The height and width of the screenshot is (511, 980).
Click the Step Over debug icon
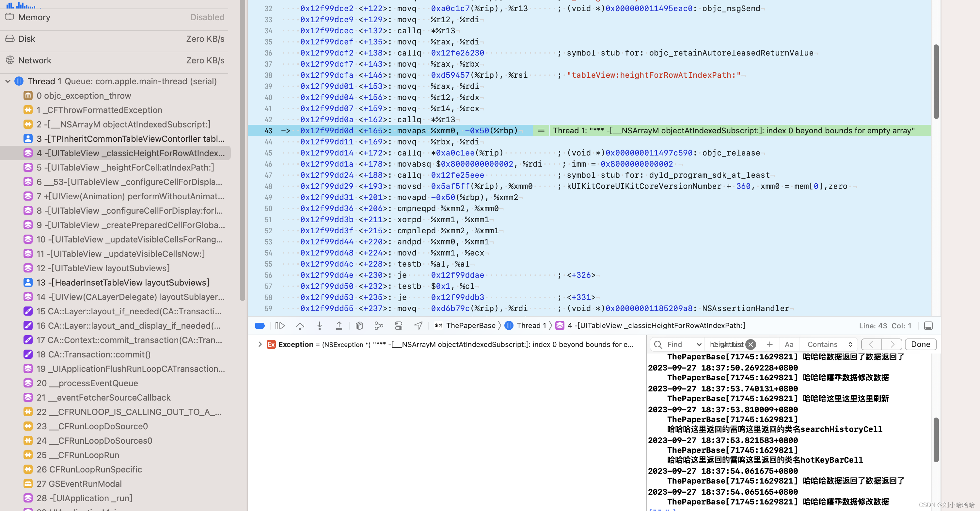click(300, 325)
